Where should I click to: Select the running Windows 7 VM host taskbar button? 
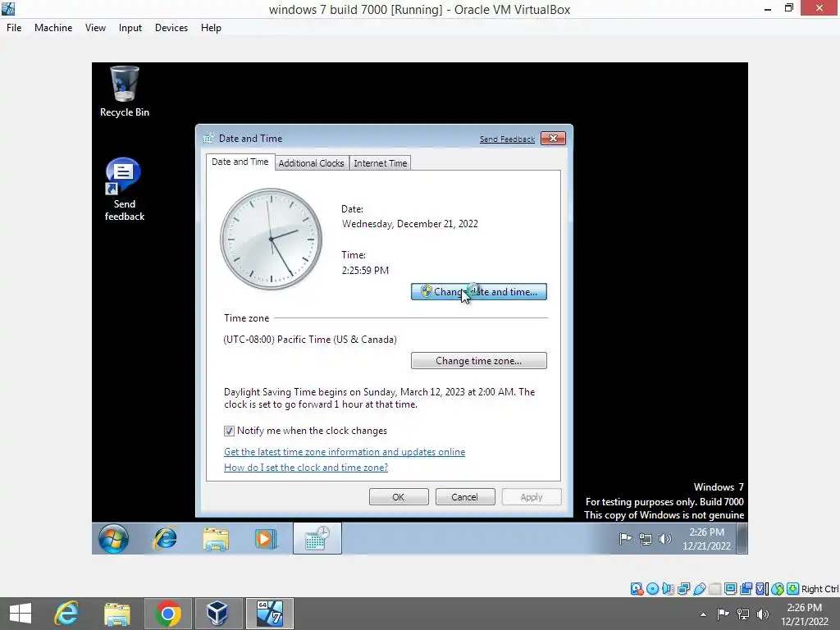point(269,614)
